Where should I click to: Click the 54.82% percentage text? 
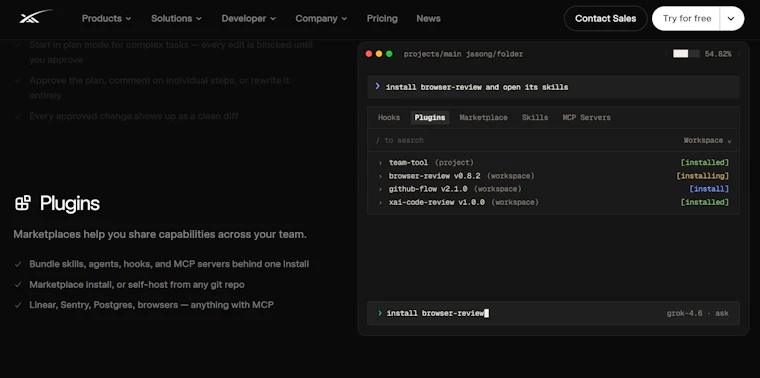(x=718, y=54)
